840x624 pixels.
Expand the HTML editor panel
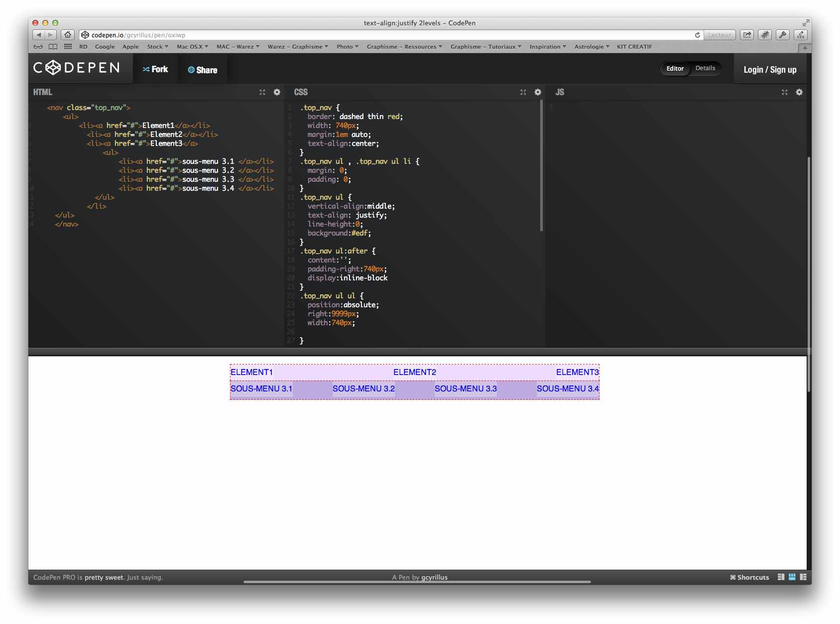(x=262, y=92)
